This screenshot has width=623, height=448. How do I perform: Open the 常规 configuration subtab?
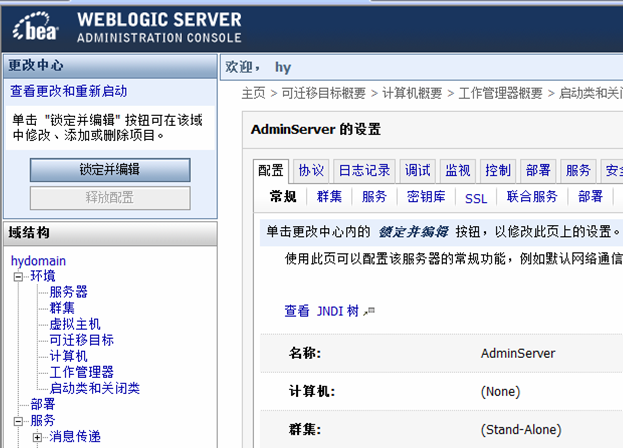(x=283, y=197)
